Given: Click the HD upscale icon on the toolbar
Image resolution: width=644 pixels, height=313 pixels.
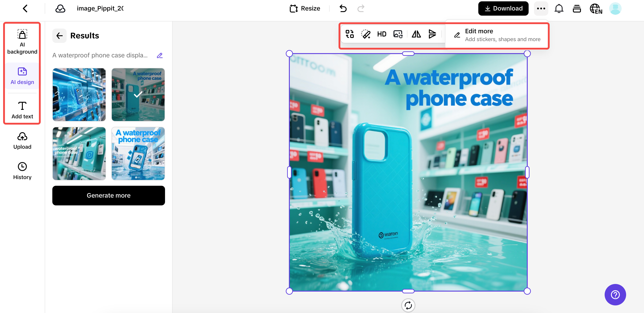Looking at the screenshot, I should (x=381, y=34).
